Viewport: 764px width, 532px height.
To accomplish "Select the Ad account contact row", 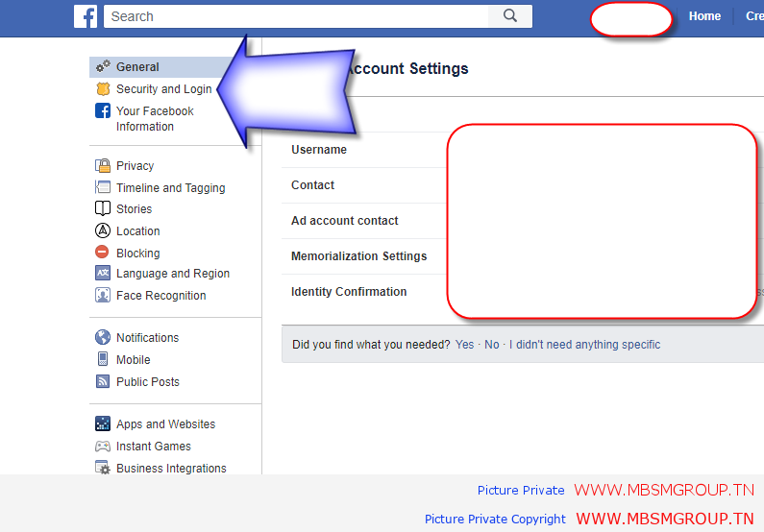I will [x=523, y=221].
